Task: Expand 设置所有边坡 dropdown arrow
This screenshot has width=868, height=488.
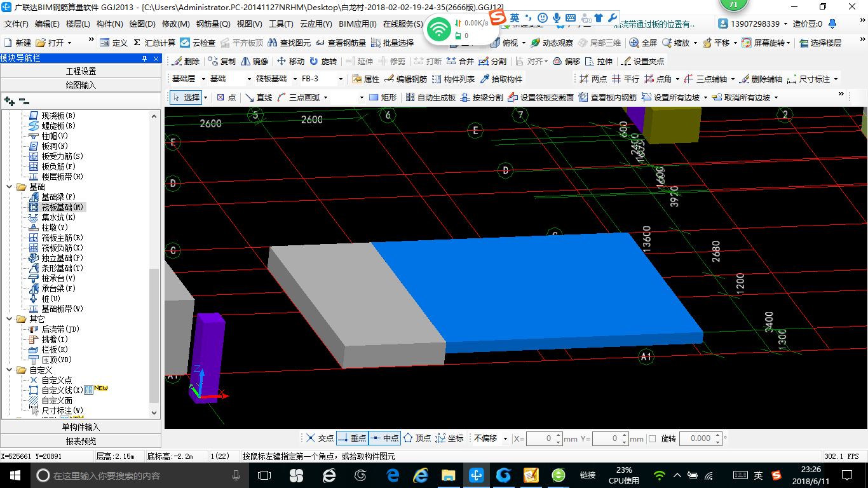Action: [705, 97]
